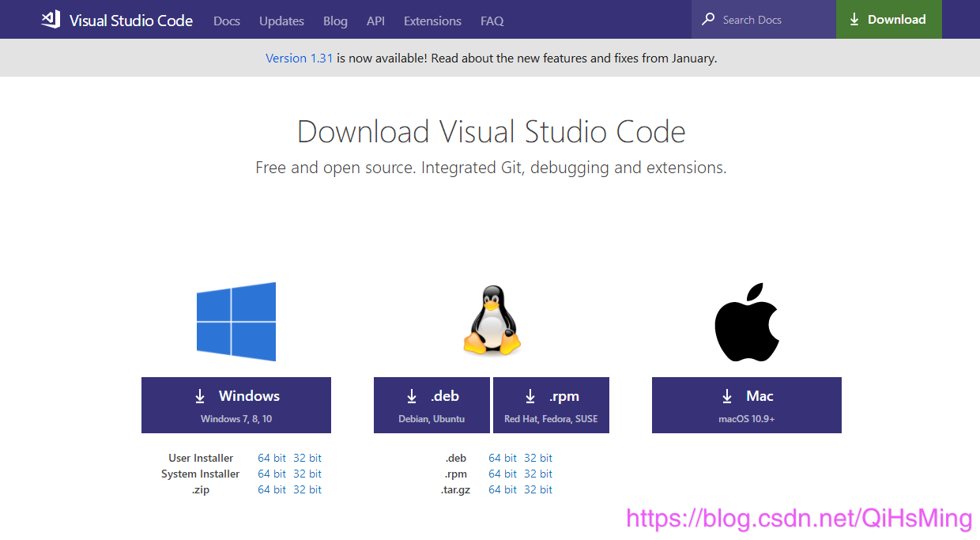Open the Extensions navigation item
This screenshot has height=540, width=980.
pos(432,21)
